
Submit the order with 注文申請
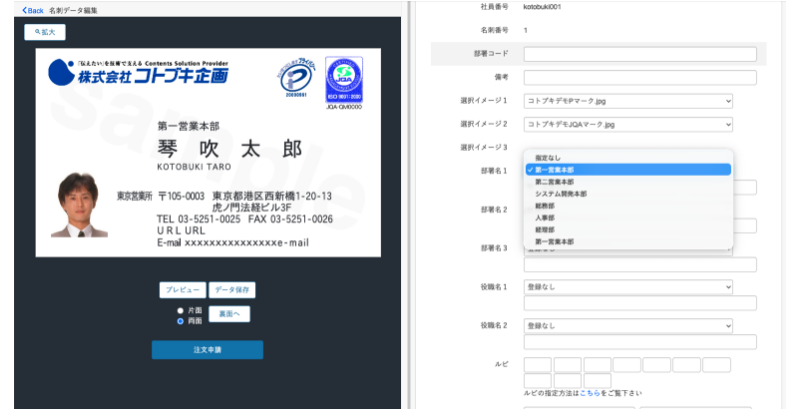(x=207, y=350)
